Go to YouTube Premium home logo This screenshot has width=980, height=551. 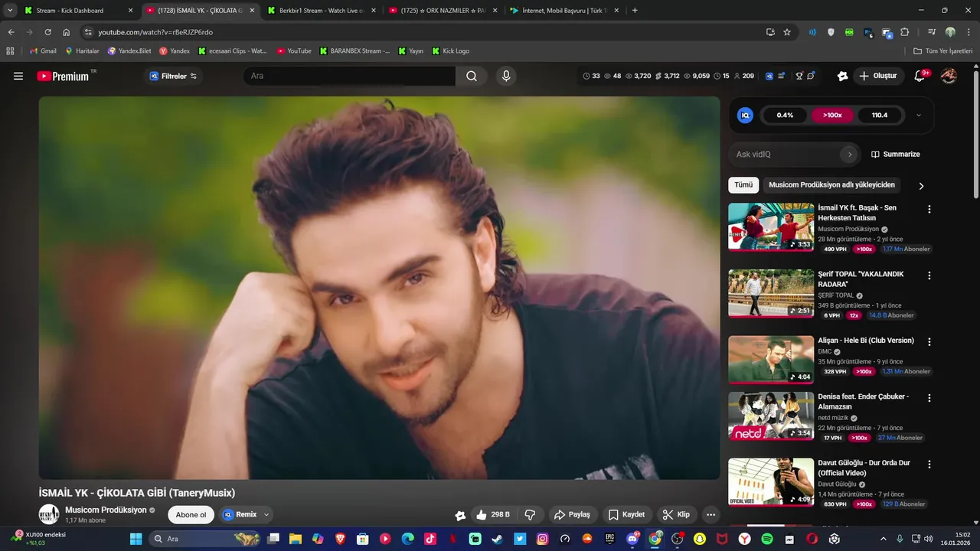pos(64,76)
